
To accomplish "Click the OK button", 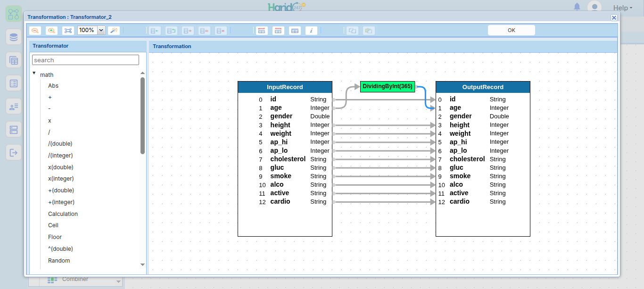I will pos(512,30).
